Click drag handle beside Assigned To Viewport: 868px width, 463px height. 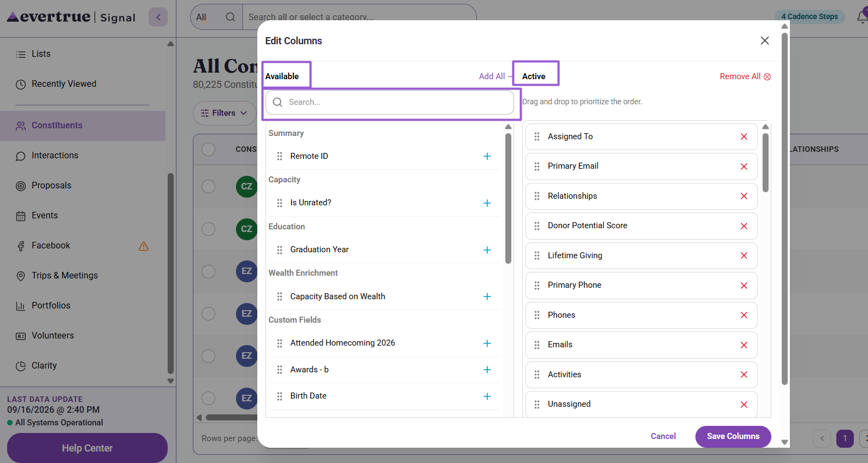pyautogui.click(x=537, y=136)
